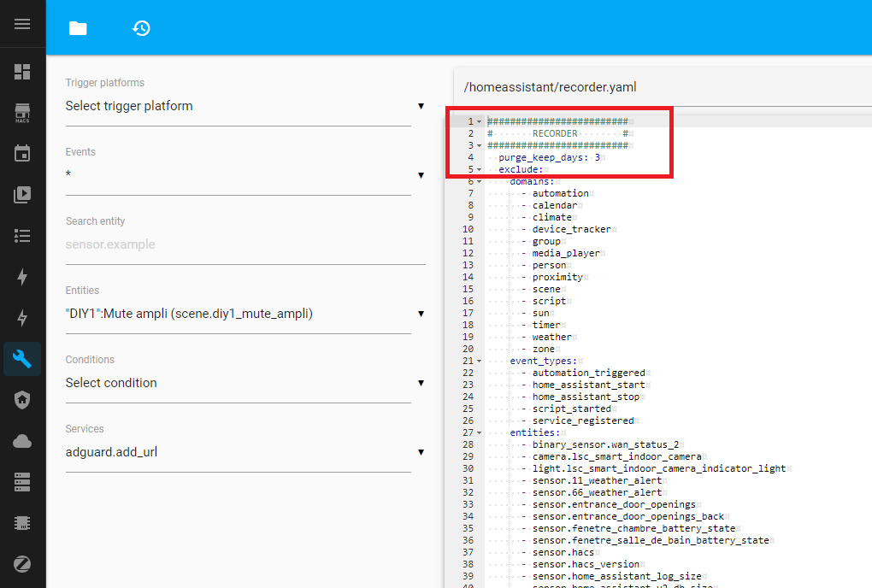Click 'service_registered' event type
872x588 pixels.
click(583, 420)
